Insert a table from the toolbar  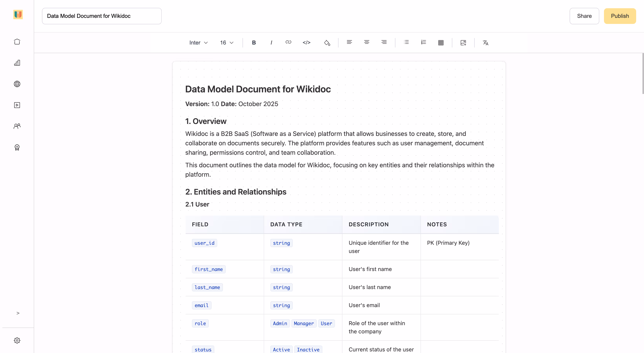[441, 43]
